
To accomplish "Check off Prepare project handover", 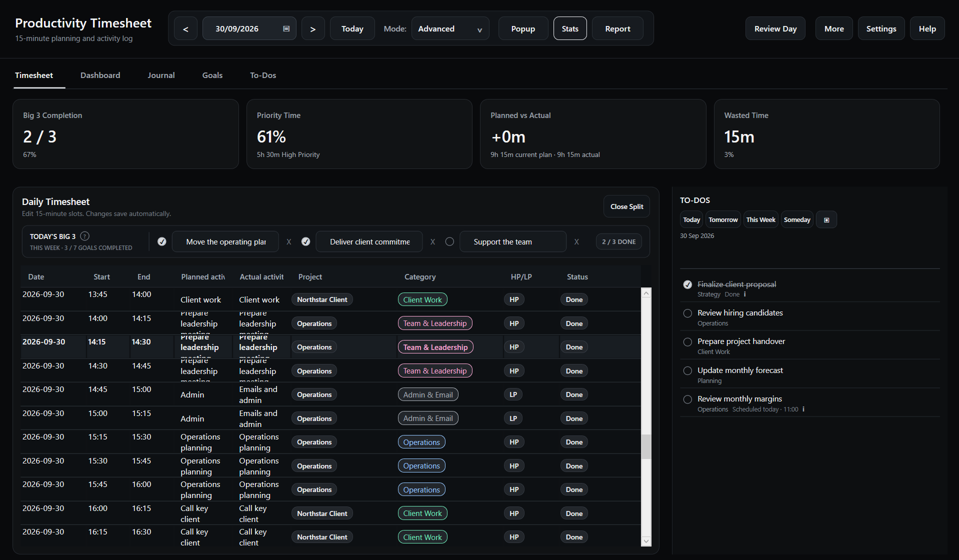I will [687, 342].
